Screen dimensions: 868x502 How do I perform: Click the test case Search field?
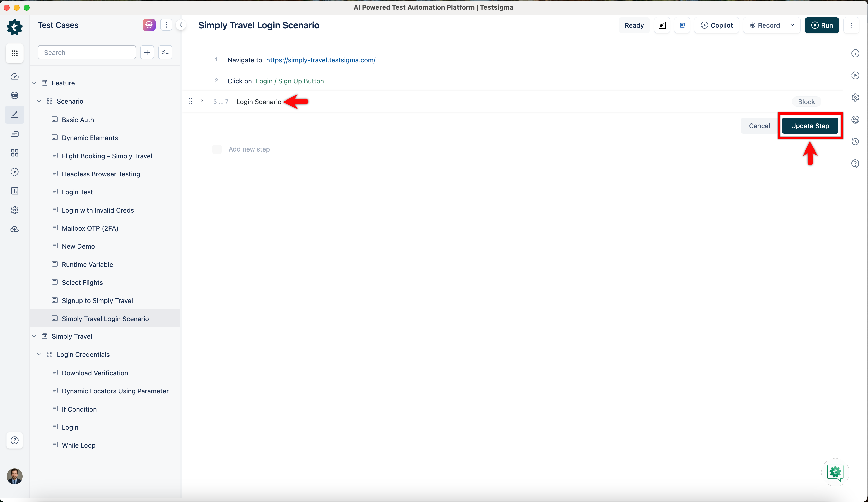click(87, 52)
